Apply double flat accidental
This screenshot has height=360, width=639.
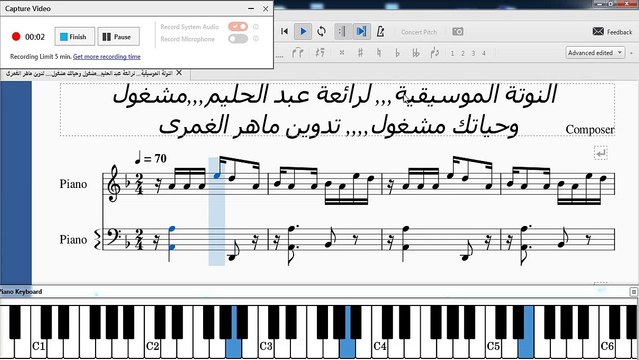[416, 53]
